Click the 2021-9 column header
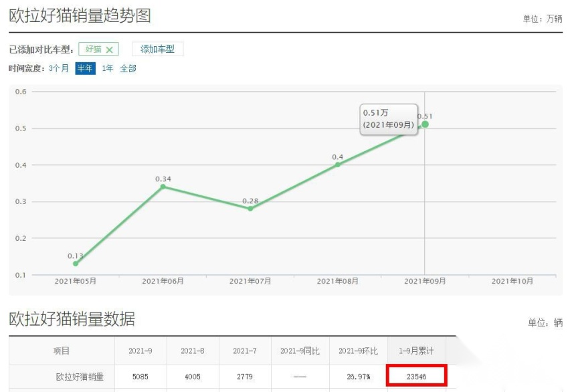The height and width of the screenshot is (392, 570). pyautogui.click(x=140, y=351)
